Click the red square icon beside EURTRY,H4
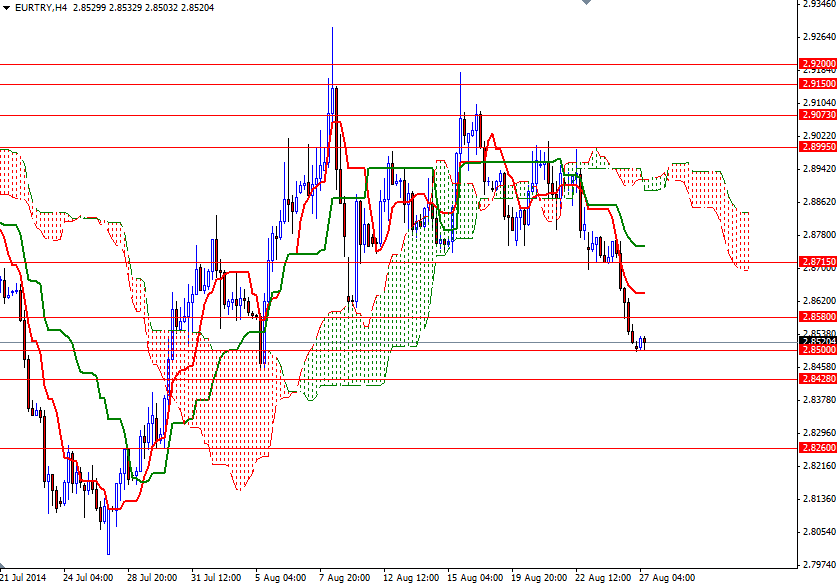 8,7
